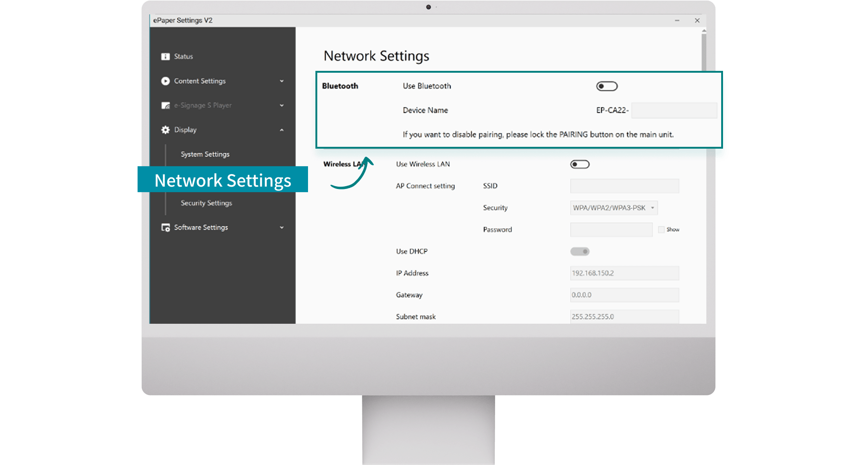Click the Status info icon

(165, 57)
